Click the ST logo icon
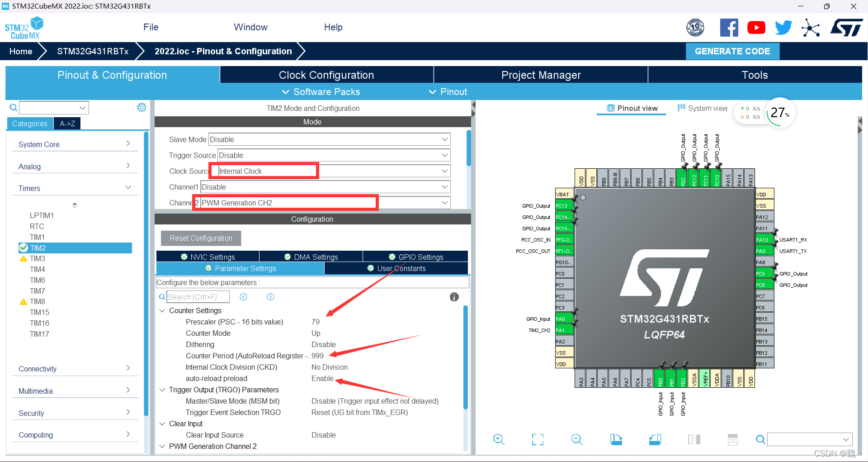This screenshot has width=868, height=462. click(846, 28)
